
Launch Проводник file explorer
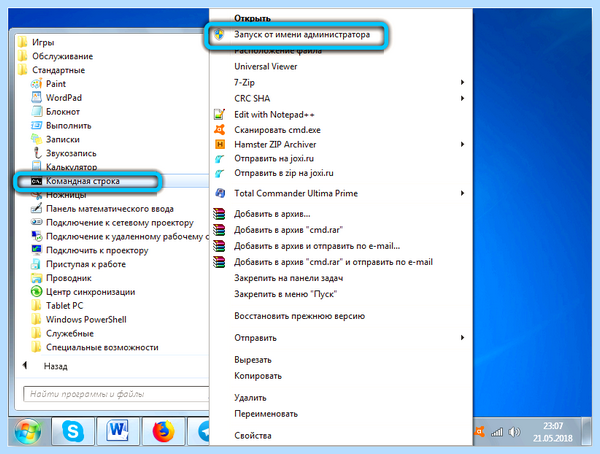61,278
